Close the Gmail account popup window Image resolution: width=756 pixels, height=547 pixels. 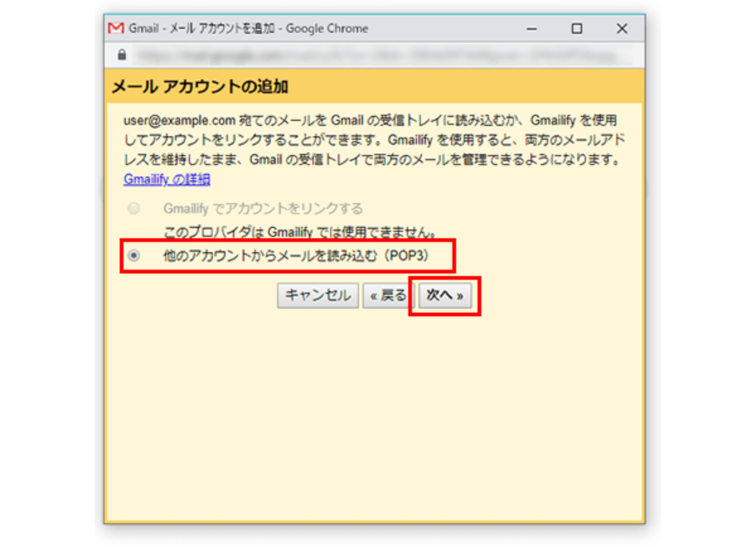click(622, 29)
